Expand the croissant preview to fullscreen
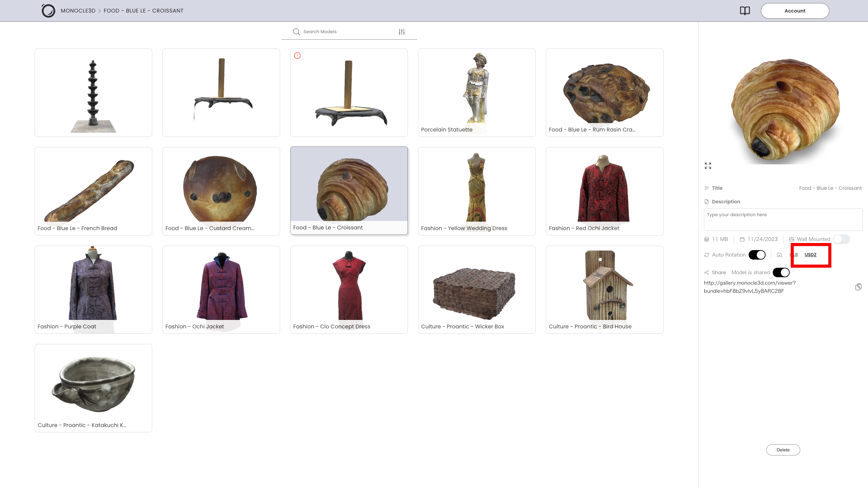Screen dimensions: 868x488 click(708, 166)
